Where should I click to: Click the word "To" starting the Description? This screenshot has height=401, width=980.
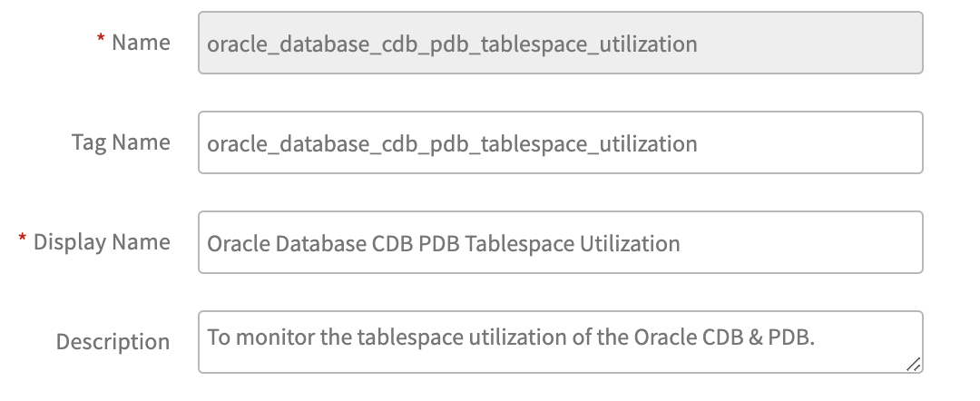(218, 337)
